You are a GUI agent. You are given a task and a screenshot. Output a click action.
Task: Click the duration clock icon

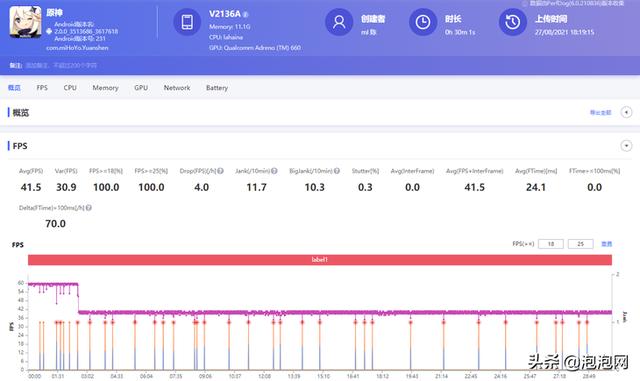coord(423,22)
